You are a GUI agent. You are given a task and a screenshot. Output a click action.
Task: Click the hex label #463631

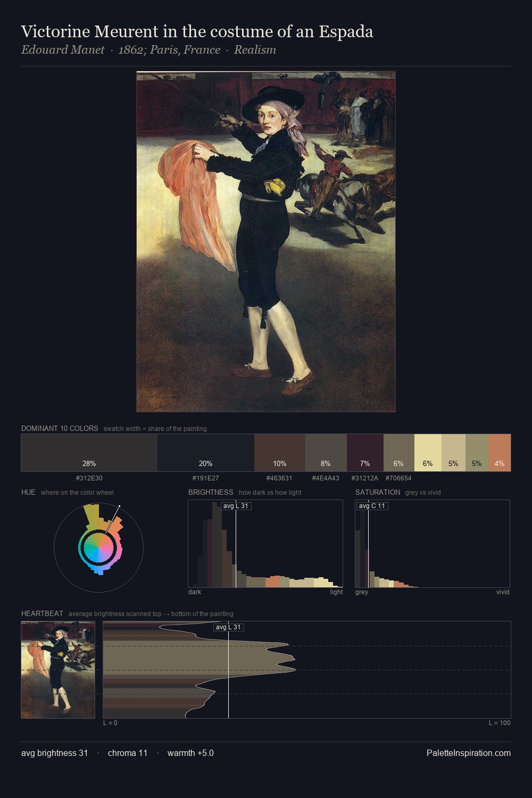[x=279, y=478]
